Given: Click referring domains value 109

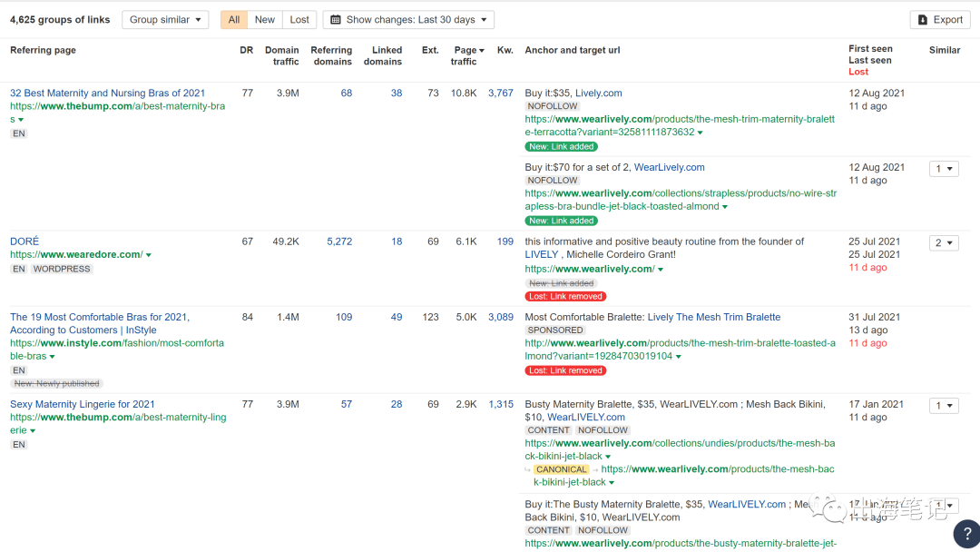Looking at the screenshot, I should [344, 317].
